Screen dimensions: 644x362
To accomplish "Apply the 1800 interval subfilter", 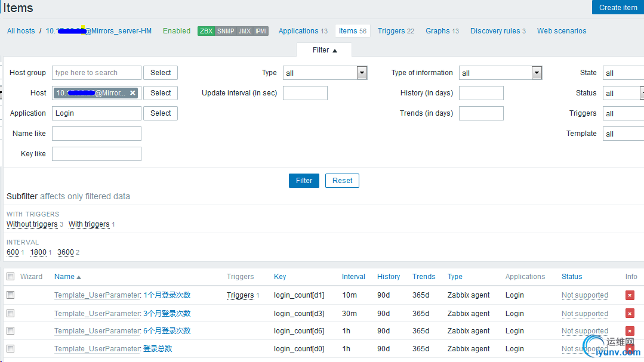I will tap(38, 252).
